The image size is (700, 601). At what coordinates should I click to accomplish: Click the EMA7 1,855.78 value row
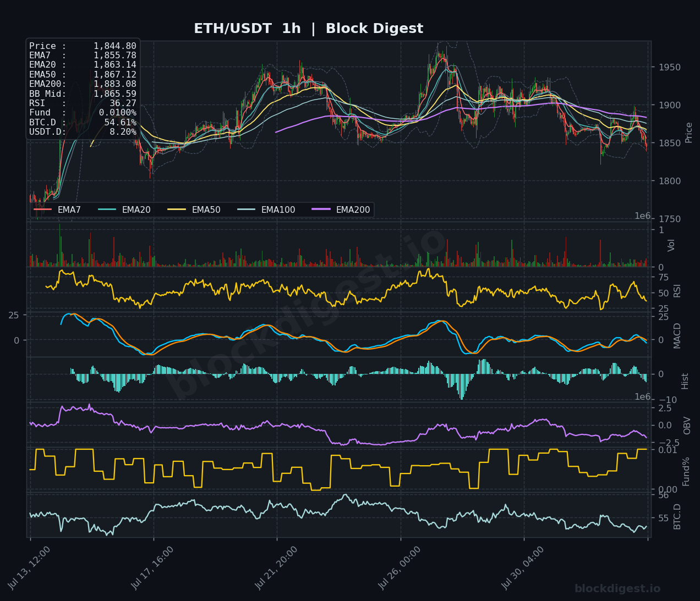tap(83, 56)
